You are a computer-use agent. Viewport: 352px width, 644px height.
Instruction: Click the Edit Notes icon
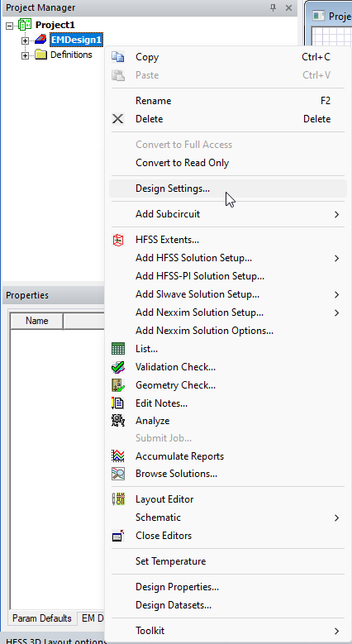[x=118, y=403]
